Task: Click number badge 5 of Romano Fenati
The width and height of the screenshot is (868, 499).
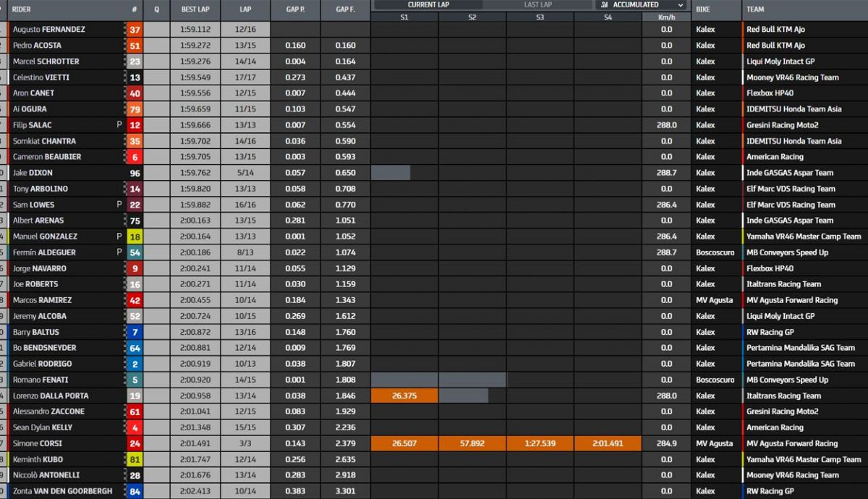Action: pos(135,380)
